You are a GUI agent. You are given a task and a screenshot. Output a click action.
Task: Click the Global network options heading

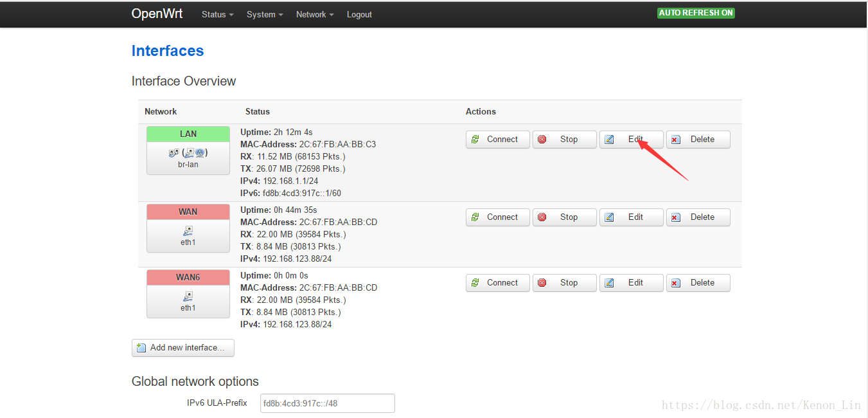195,381
